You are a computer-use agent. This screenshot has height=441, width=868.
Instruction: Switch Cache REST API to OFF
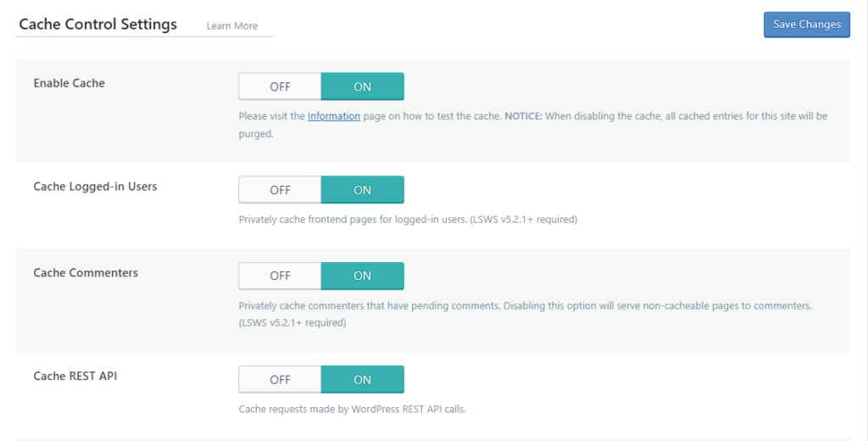[280, 379]
